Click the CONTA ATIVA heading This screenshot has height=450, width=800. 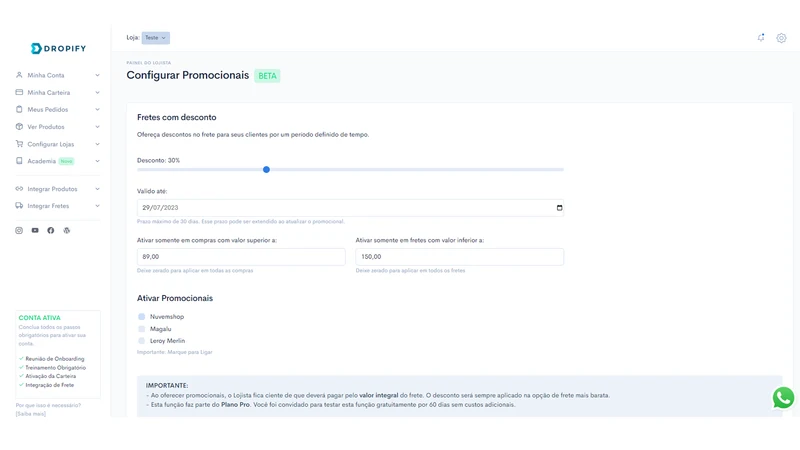coord(40,317)
